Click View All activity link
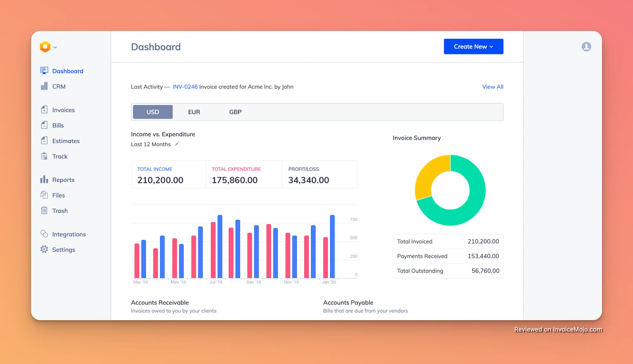The height and width of the screenshot is (364, 633). tap(492, 87)
